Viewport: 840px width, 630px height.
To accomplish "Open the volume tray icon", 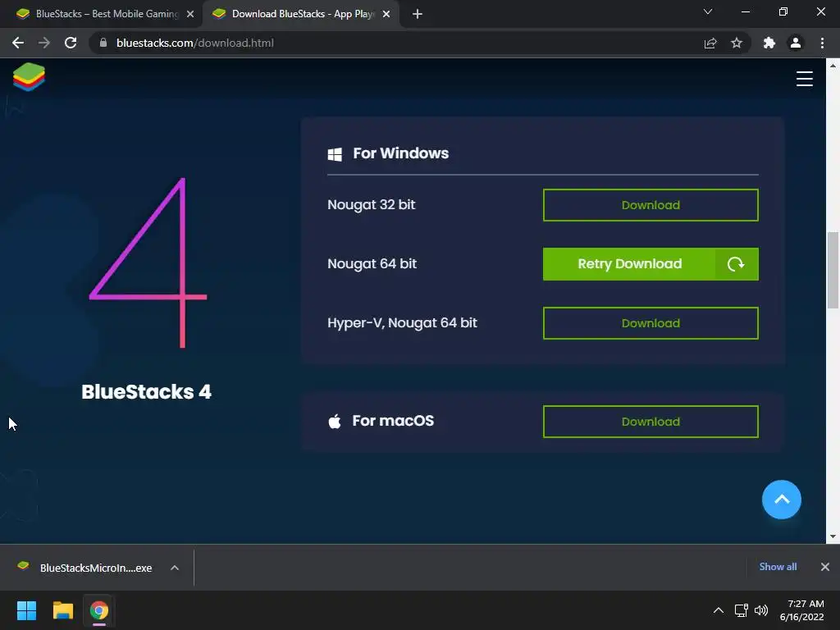I will pyautogui.click(x=760, y=610).
